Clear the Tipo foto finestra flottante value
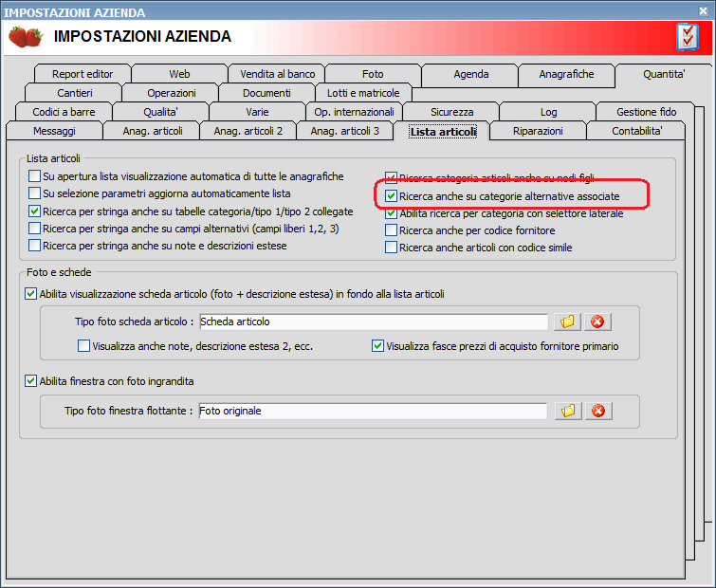 (x=598, y=411)
